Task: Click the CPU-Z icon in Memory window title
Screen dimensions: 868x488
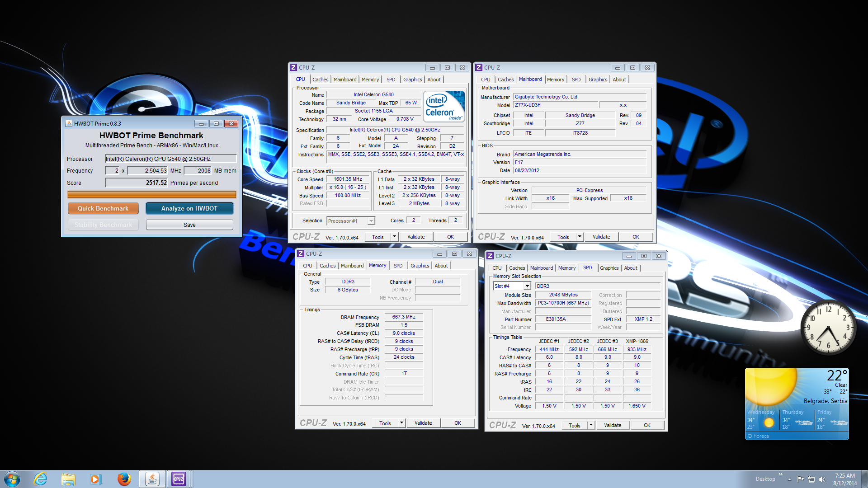Action: click(x=301, y=253)
